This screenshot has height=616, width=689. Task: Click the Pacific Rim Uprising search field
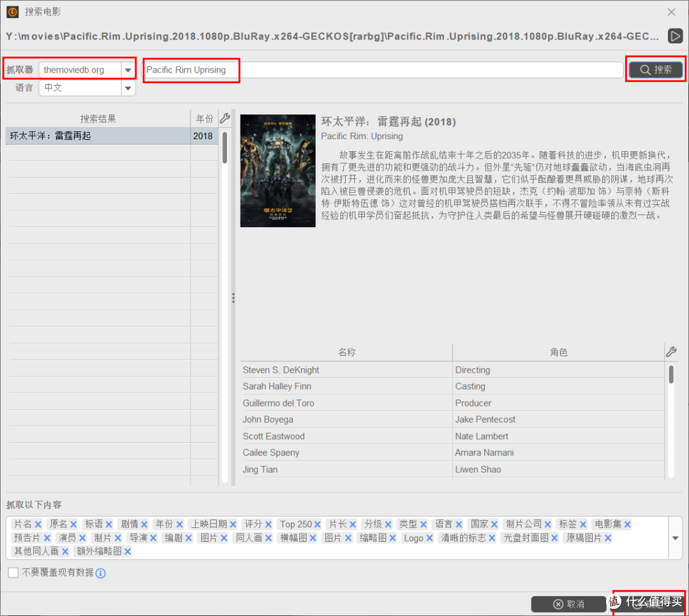coord(383,70)
